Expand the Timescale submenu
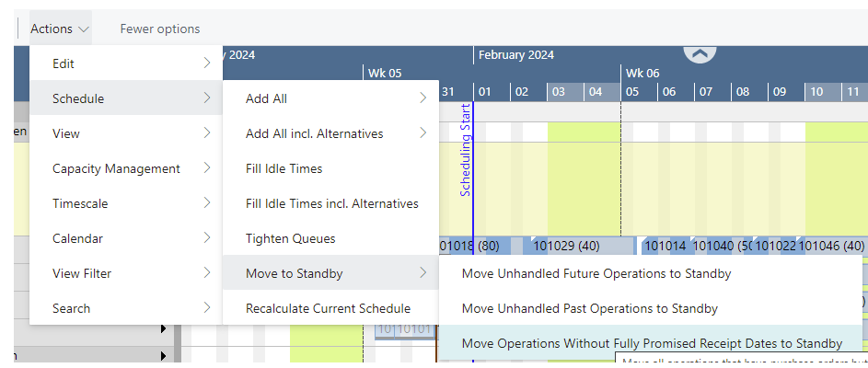 [126, 203]
